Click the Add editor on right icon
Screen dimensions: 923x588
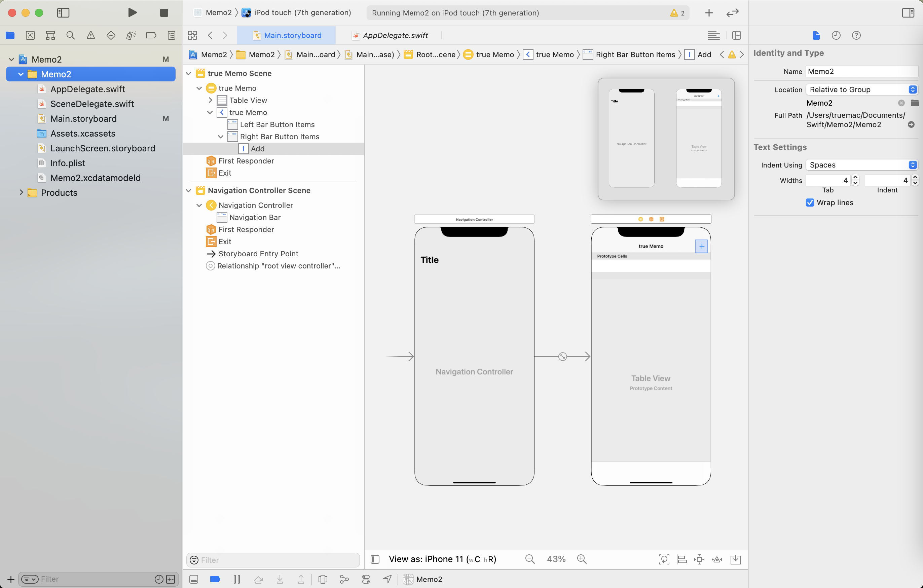(736, 35)
